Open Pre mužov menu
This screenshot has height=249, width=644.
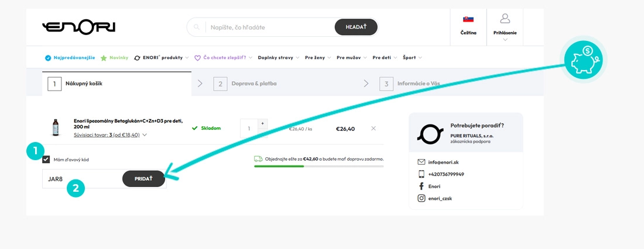click(352, 58)
